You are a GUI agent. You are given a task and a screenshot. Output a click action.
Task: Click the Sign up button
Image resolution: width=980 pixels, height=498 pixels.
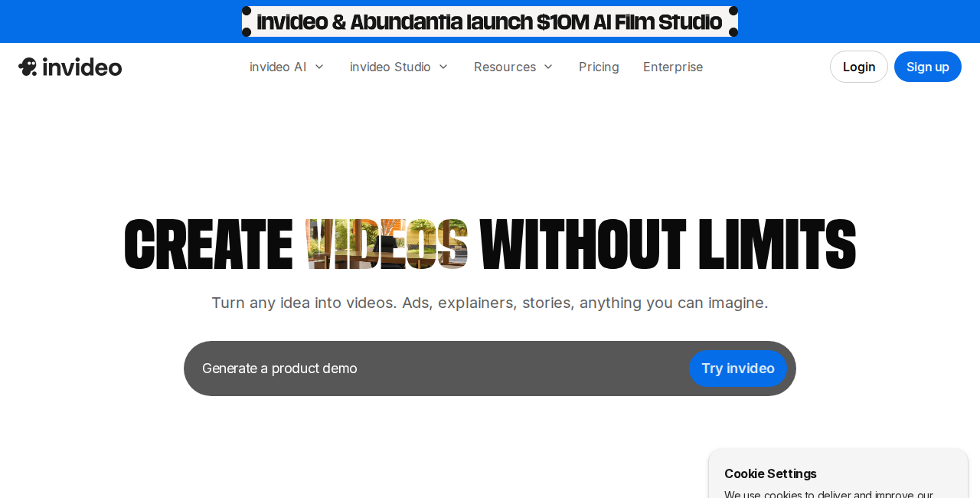(927, 66)
